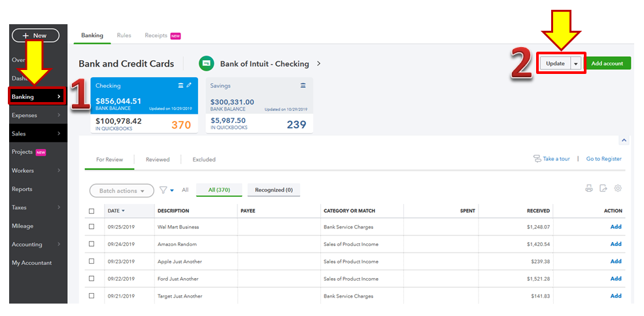
Task: Click Add for the Amazon Random row
Action: point(616,244)
